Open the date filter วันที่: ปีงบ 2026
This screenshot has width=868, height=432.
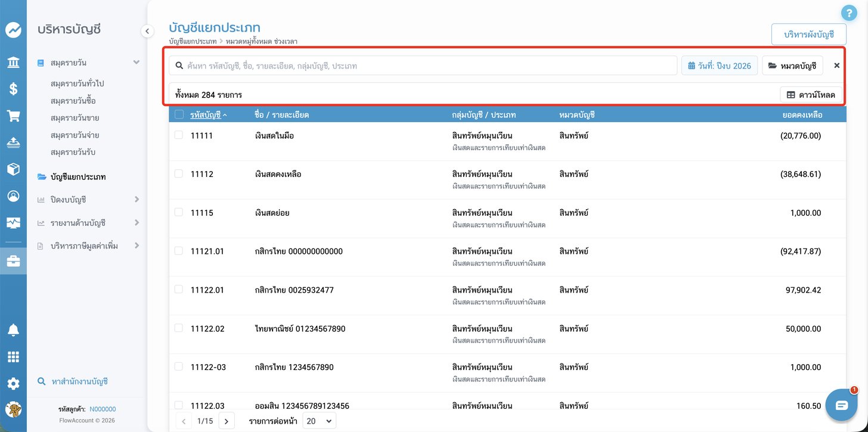tap(720, 66)
